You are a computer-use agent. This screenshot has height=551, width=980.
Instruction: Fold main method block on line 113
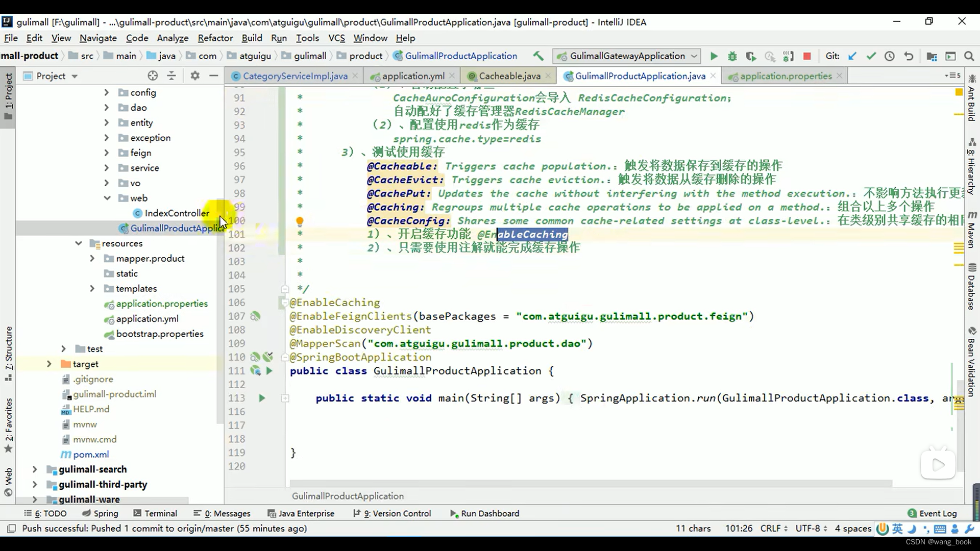(x=285, y=398)
